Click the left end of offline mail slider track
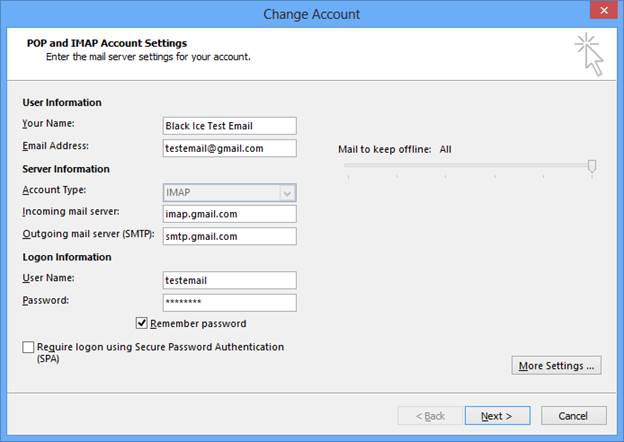 (x=348, y=165)
